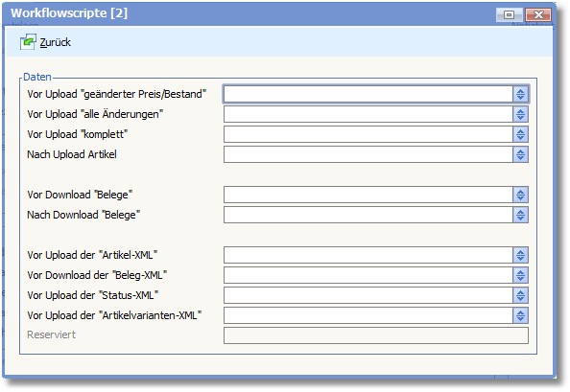Click arrows icon for Vor Upload der "Status-XML"
Screen dimensions: 570x392
(520, 295)
